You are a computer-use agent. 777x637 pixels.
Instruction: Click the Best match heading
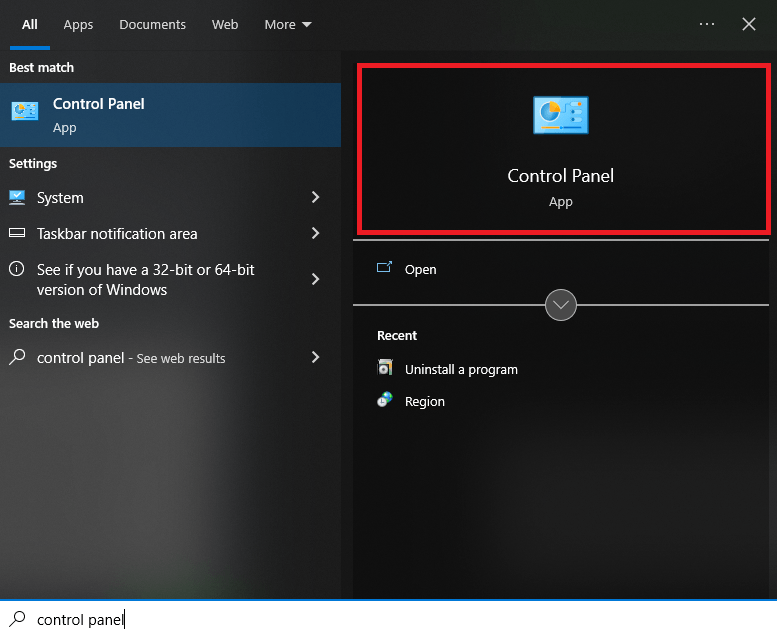click(x=42, y=67)
